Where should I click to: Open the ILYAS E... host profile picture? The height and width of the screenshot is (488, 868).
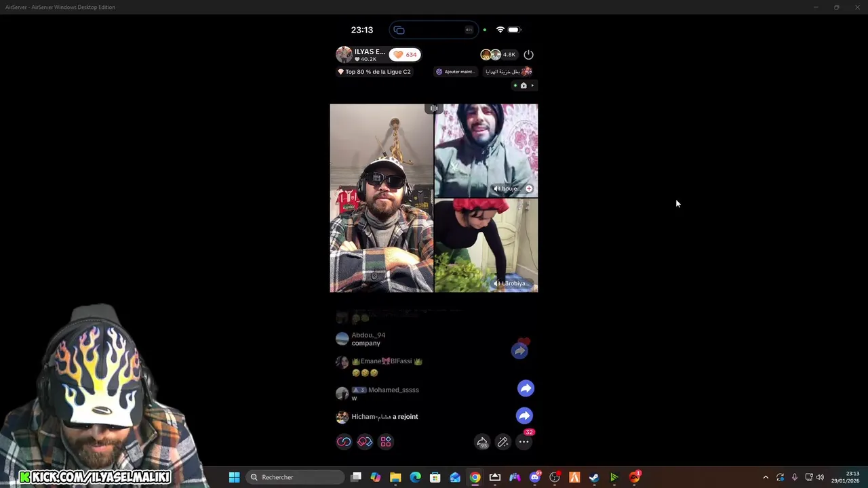344,54
